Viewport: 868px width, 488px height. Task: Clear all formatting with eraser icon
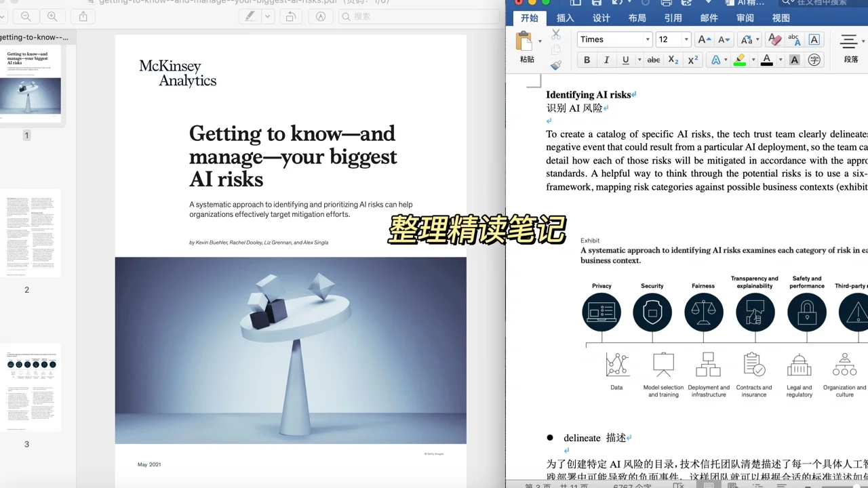tap(775, 40)
